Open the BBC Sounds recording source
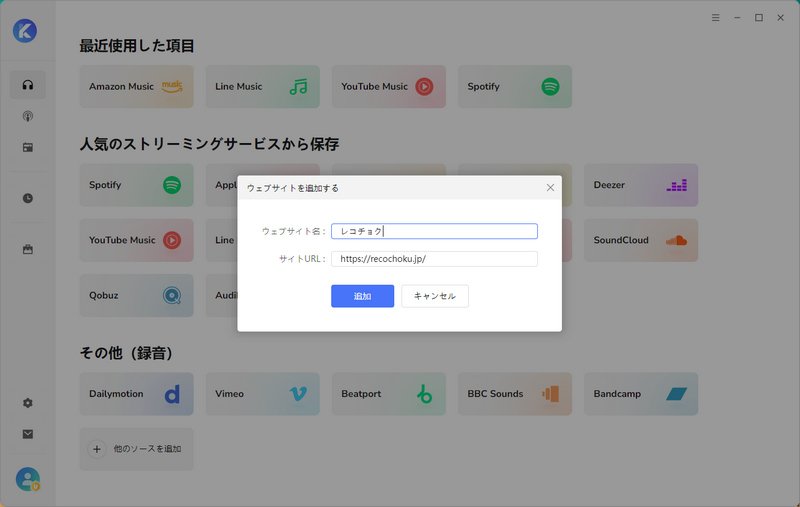Viewport: 800px width, 507px height. click(515, 394)
